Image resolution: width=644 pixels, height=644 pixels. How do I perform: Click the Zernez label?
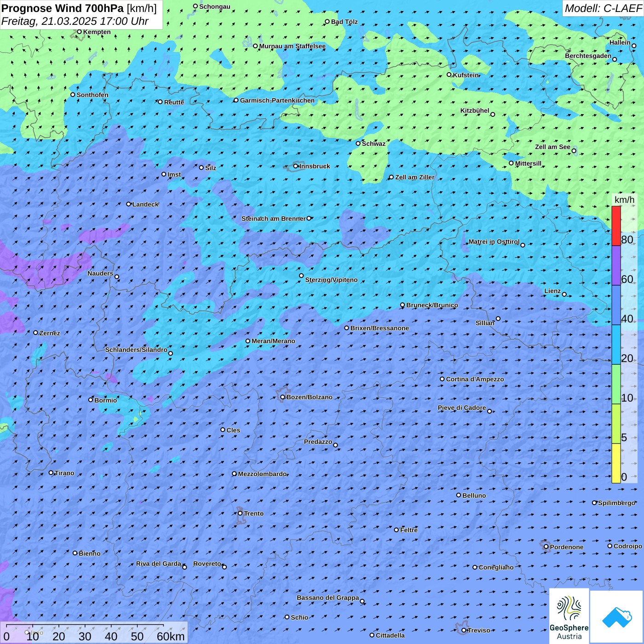(50, 333)
